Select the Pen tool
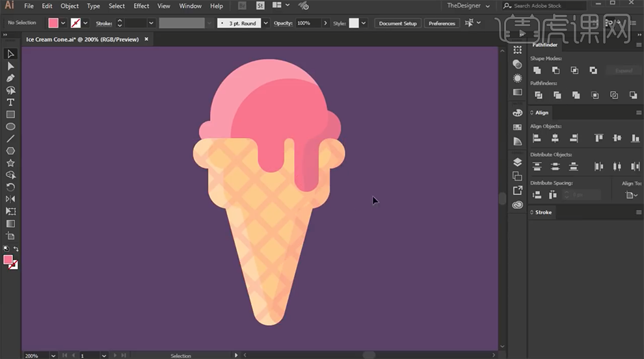This screenshot has width=644, height=359. coord(10,78)
